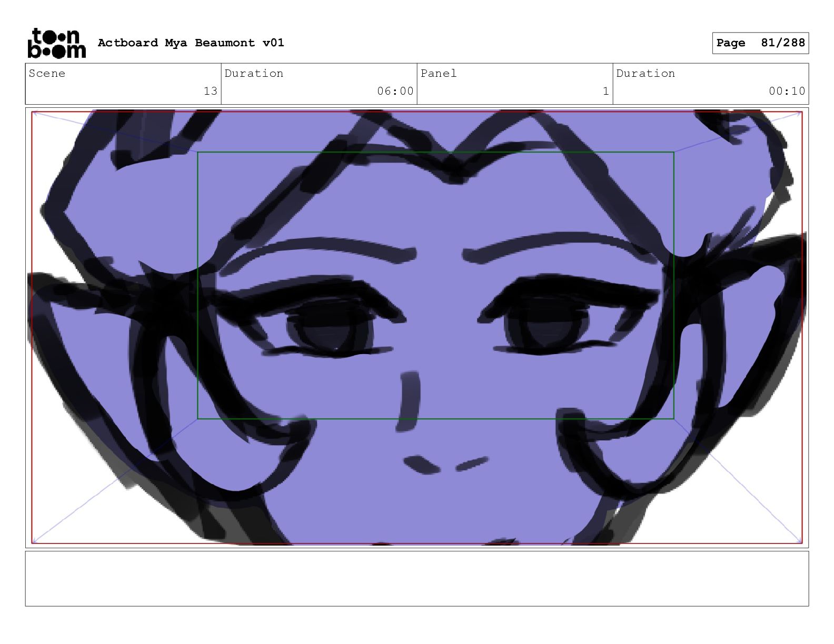The image size is (834, 644).
Task: Click the storyboard face drawing thumbnail
Action: pyautogui.click(x=417, y=328)
